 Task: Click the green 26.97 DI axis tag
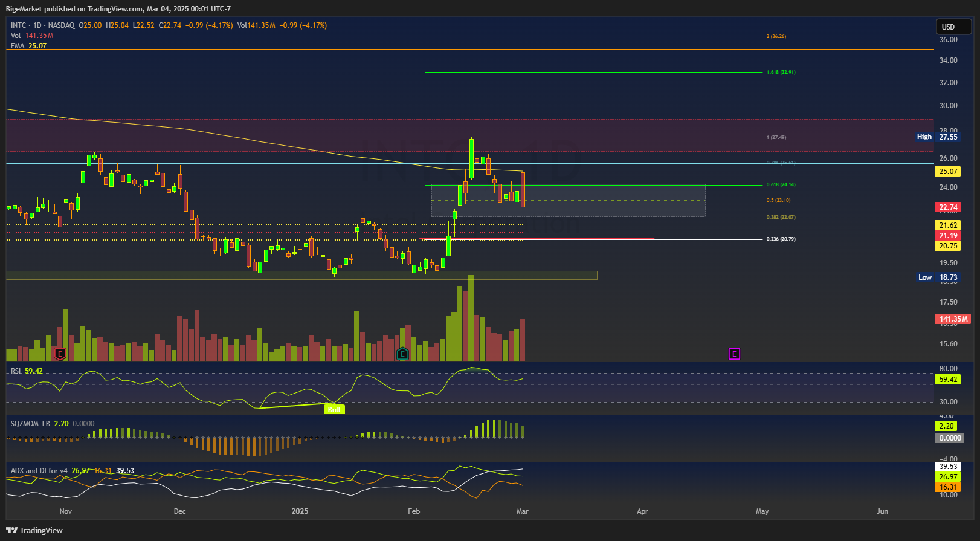pos(948,477)
